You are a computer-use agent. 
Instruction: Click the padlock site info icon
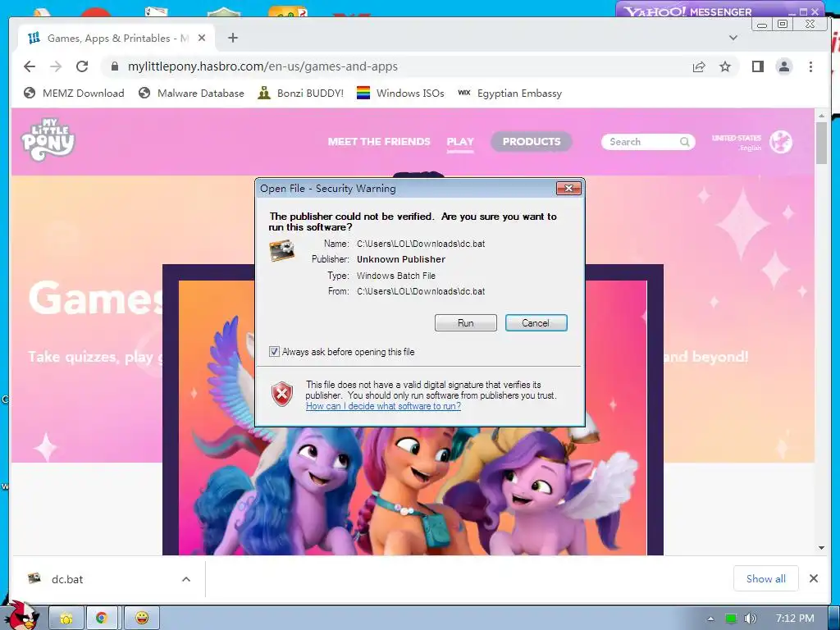click(114, 66)
